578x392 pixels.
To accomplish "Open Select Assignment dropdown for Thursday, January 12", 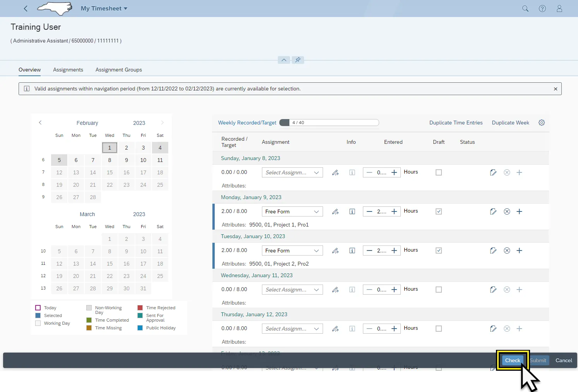I will [x=292, y=329].
